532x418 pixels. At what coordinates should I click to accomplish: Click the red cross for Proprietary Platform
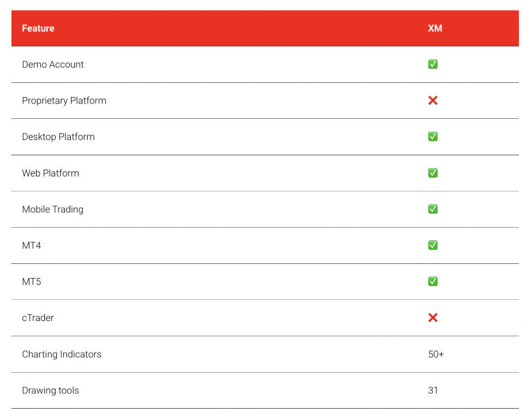[433, 100]
